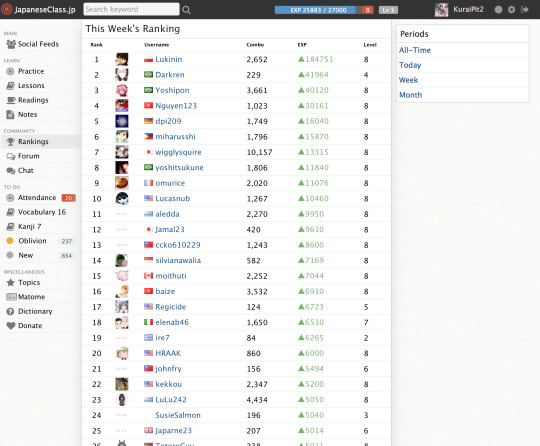This screenshot has height=446, width=540.
Task: Click the Chat bubbles icon
Action: coord(11,171)
